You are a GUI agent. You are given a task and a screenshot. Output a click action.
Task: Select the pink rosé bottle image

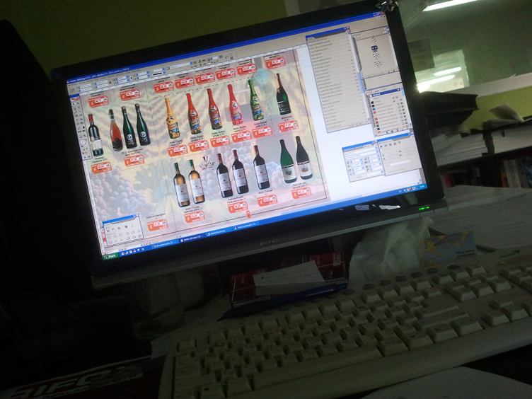point(115,130)
